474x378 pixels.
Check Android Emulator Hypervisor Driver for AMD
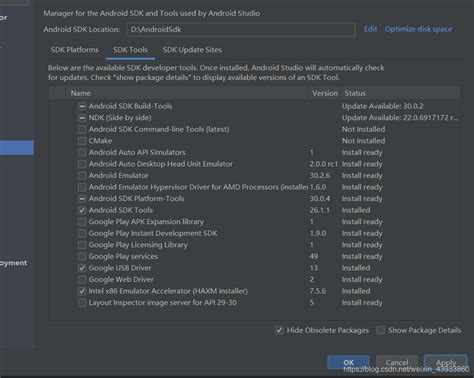click(x=82, y=187)
